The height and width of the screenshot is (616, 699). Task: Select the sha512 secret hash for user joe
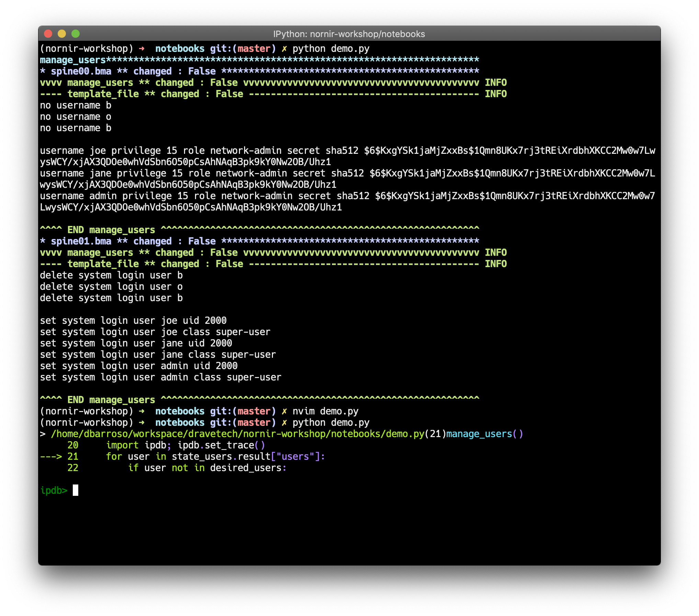coord(498,150)
